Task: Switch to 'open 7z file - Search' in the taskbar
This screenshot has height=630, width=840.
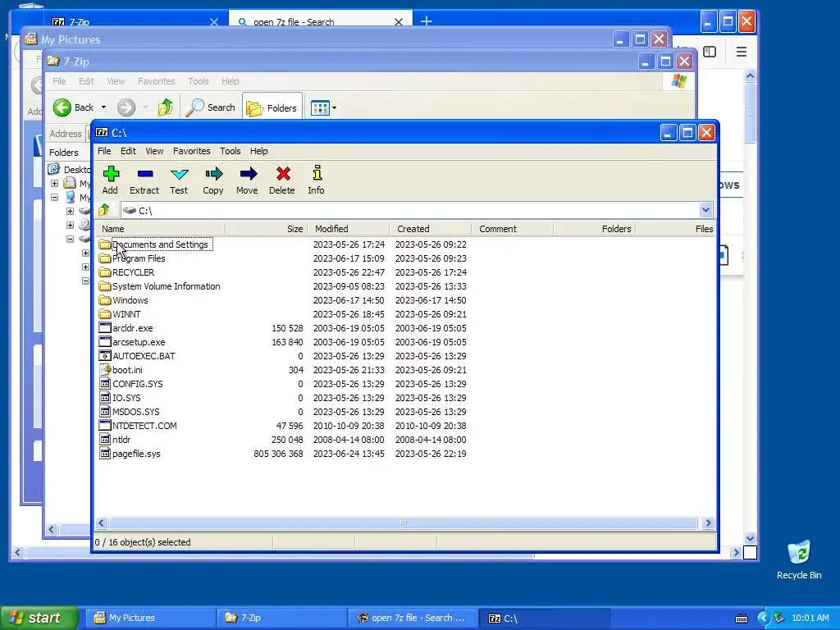Action: 414,618
